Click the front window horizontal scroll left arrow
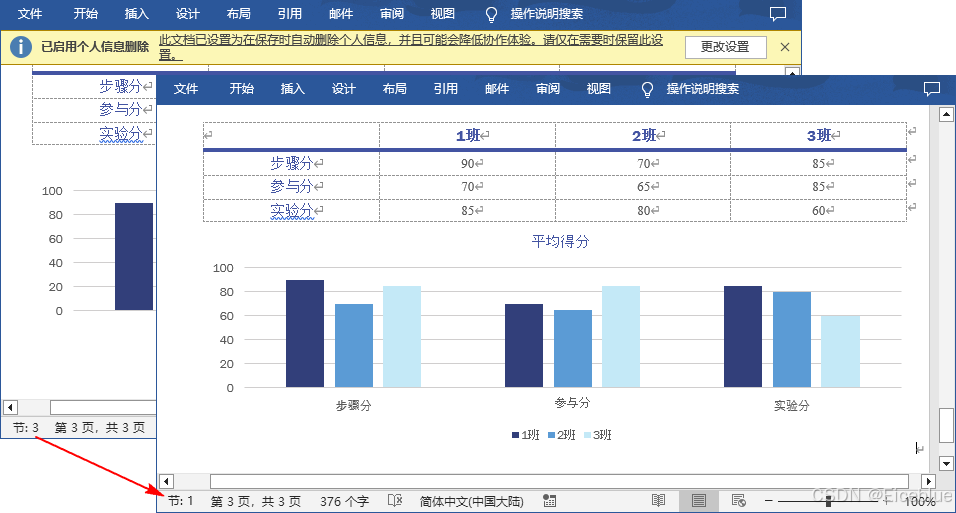 166,481
